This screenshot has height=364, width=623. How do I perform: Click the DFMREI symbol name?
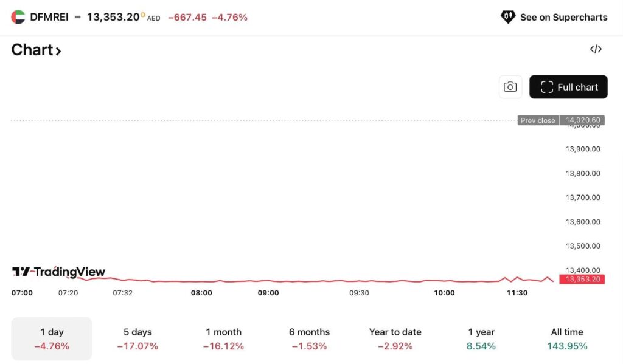49,17
